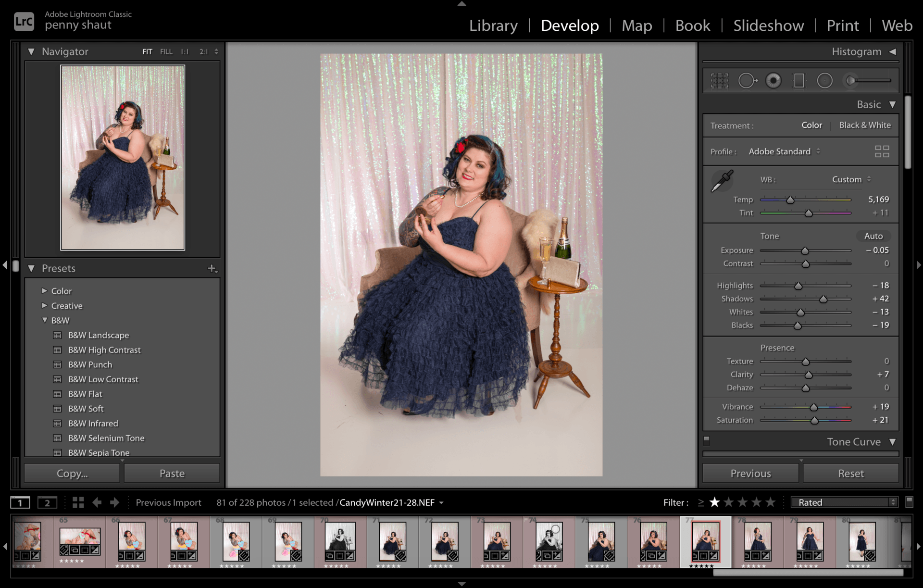
Task: Click the Reset button
Action: point(851,474)
